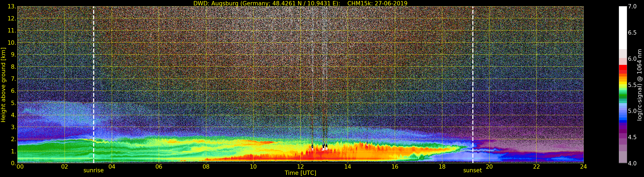This screenshot has height=177, width=644.
Task: Click the height tick label '8.'
Action: click(x=14, y=67)
